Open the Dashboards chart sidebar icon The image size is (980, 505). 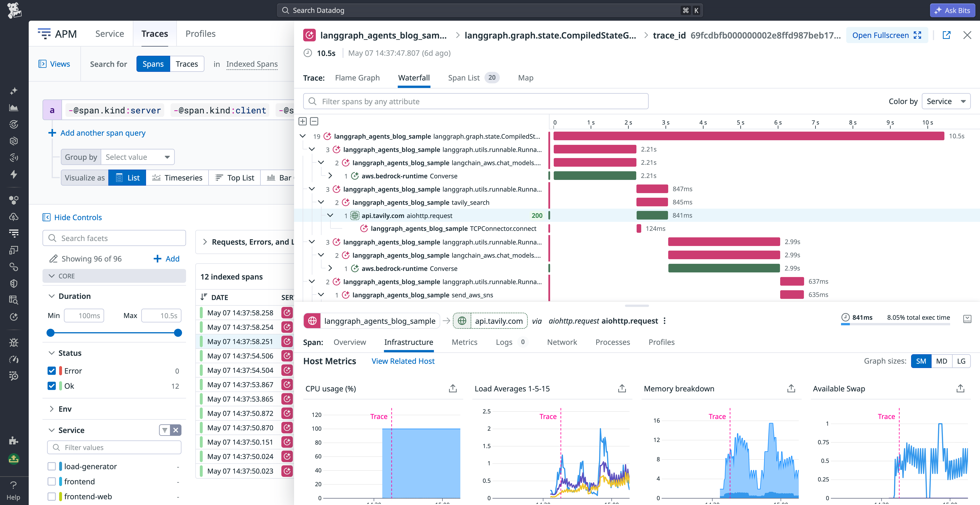tap(14, 108)
